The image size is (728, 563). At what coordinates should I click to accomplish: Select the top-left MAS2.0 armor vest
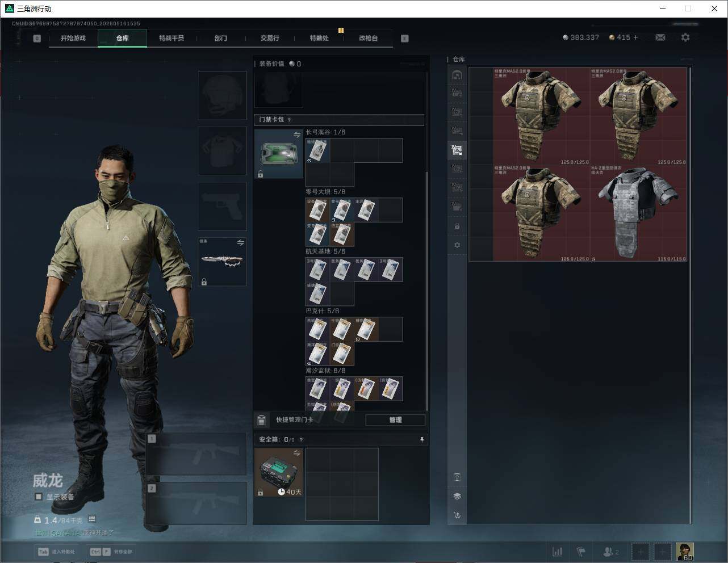pyautogui.click(x=542, y=116)
